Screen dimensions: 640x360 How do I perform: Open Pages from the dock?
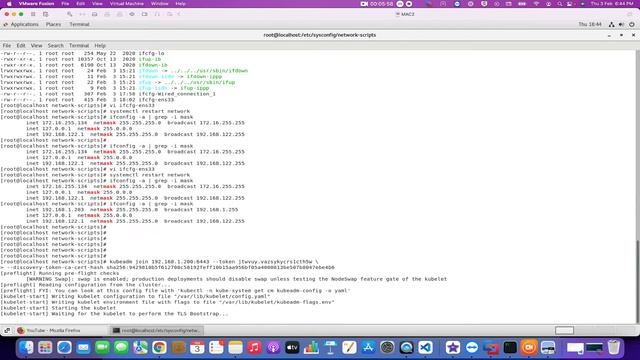pos(349,347)
